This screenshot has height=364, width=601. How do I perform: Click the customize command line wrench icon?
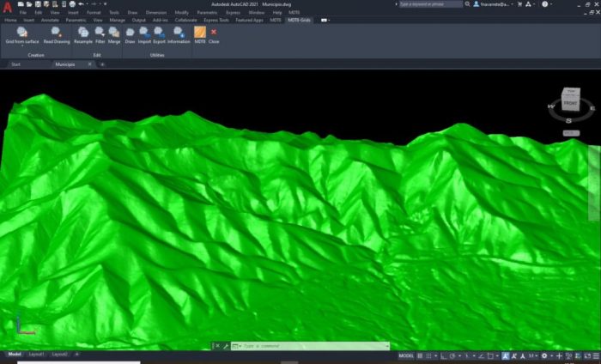[226, 346]
